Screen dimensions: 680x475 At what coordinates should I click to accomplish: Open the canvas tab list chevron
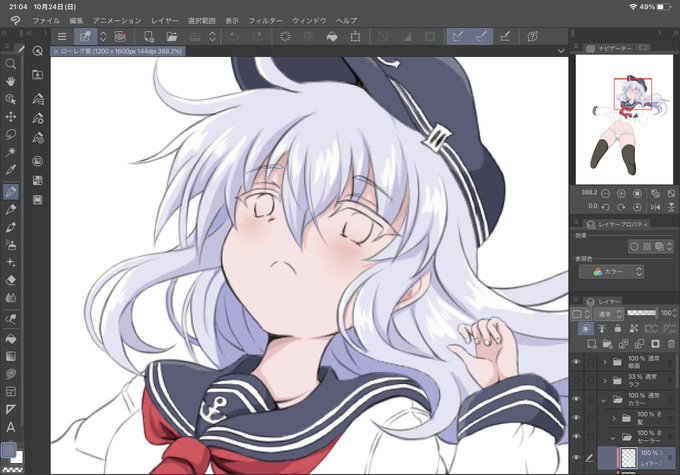(x=561, y=51)
